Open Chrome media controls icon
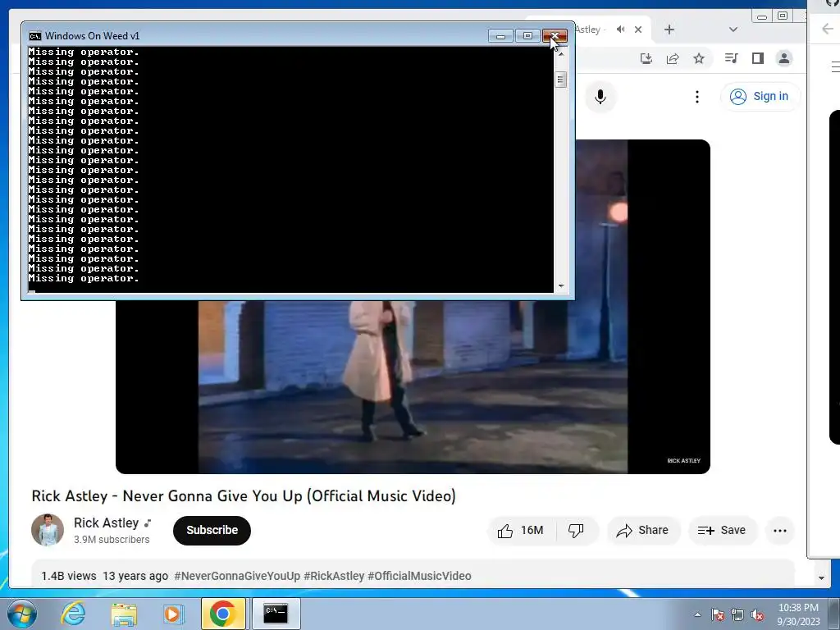Viewport: 840px width, 630px height. pyautogui.click(x=731, y=58)
